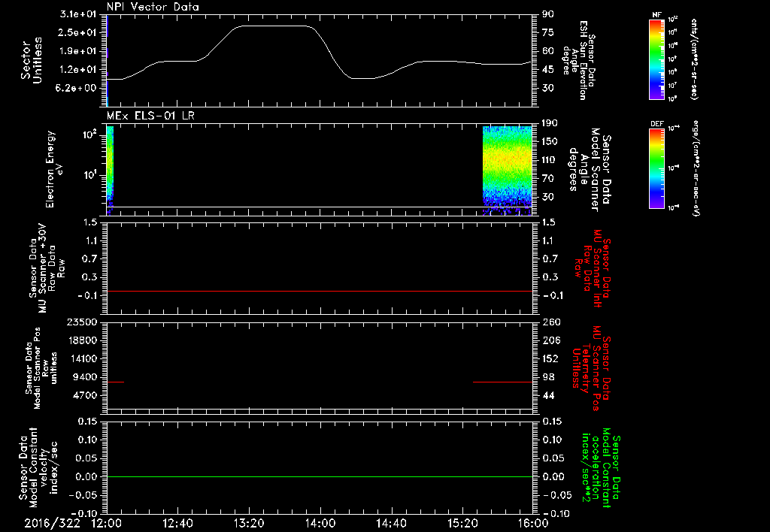The width and height of the screenshot is (770, 532).
Task: Select the 1.2e+01 sector tick value
Action: (77, 70)
